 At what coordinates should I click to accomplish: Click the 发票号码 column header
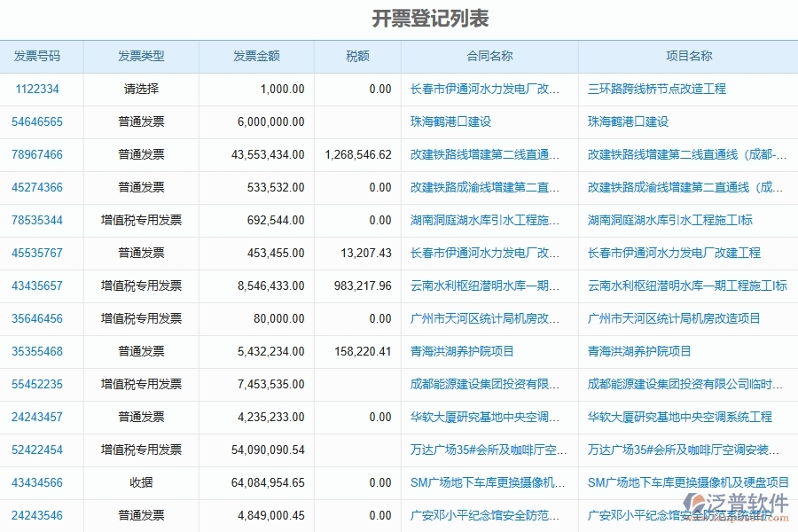tap(37, 56)
